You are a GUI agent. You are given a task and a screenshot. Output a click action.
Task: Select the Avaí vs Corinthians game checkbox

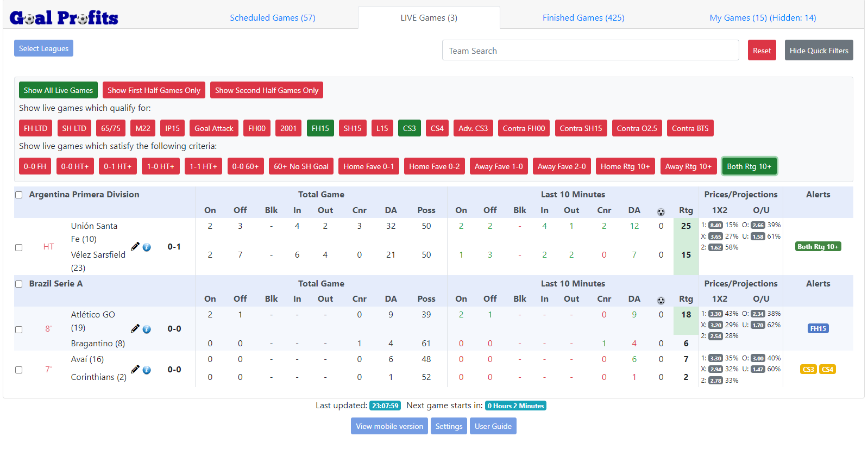(19, 370)
